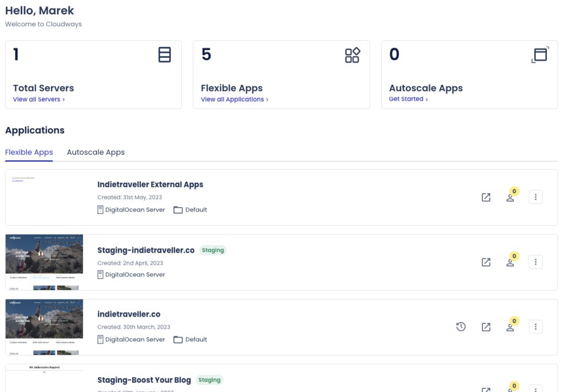This screenshot has height=392, width=564.
Task: Open indietraveller.co external link icon
Action: click(x=486, y=327)
